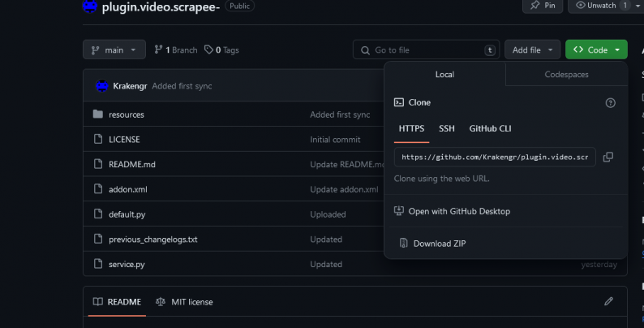Open the LICENSE file
644x328 pixels.
point(124,140)
